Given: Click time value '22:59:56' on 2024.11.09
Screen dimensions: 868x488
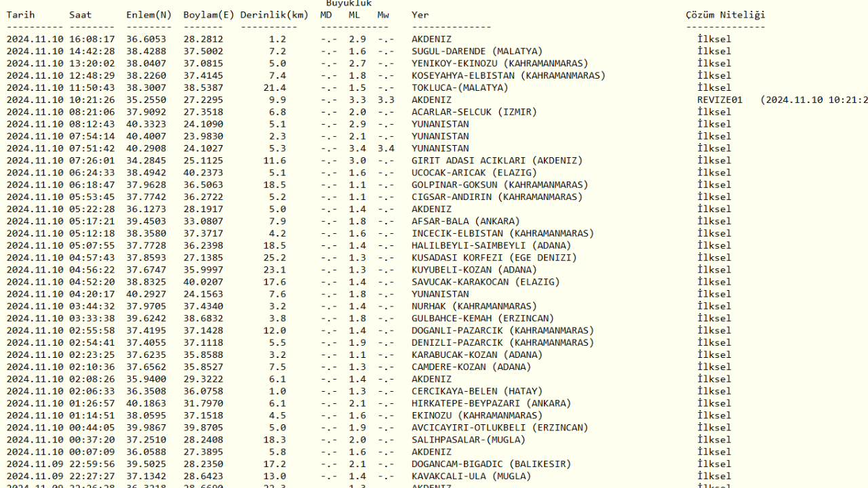Looking at the screenshot, I should [92, 465].
